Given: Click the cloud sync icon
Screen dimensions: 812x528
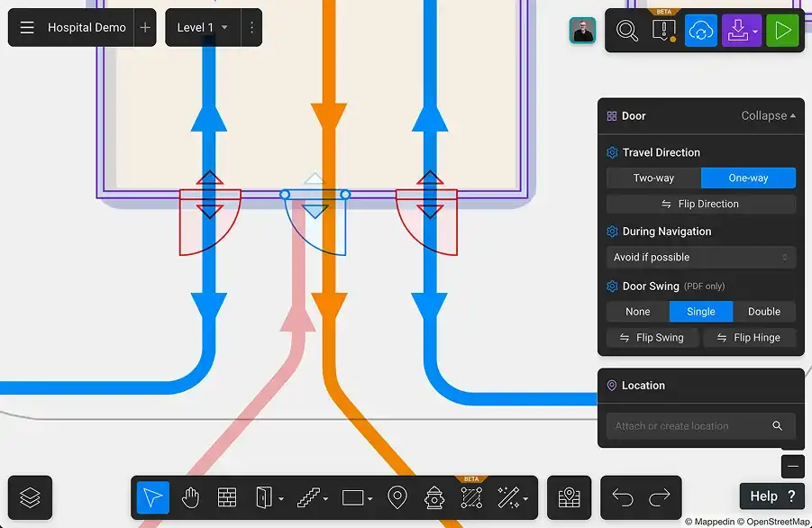Looking at the screenshot, I should pos(700,31).
